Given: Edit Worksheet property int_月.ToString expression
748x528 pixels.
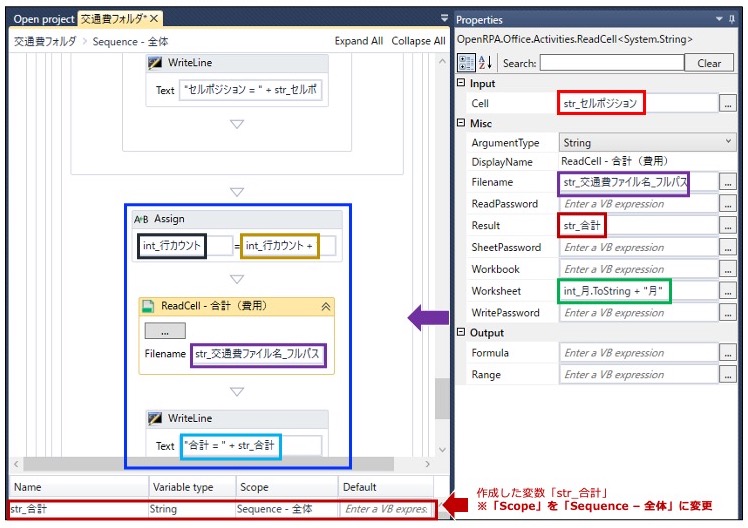Looking at the screenshot, I should pos(638,291).
